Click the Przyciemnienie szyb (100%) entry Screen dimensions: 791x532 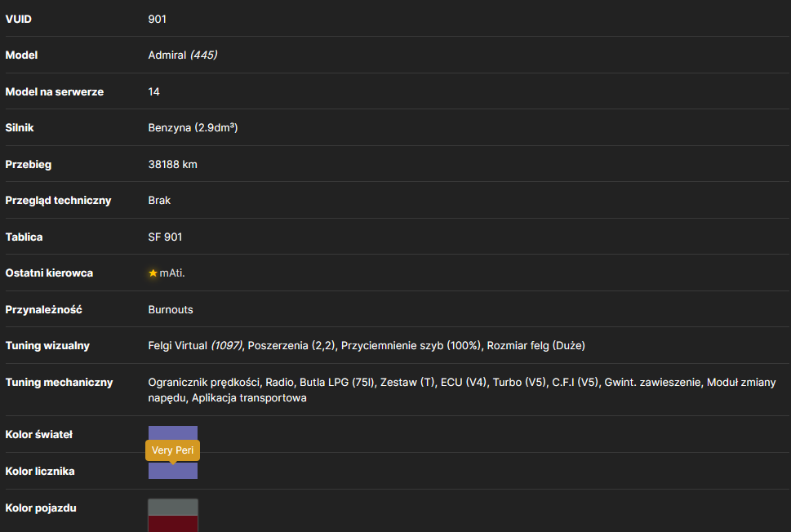click(x=411, y=345)
